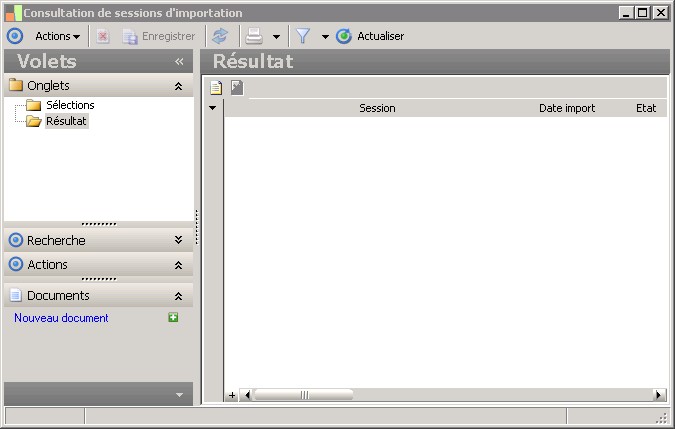Collapse the Actions section in Volets
Screen dimensions: 675x429
(x=178, y=265)
